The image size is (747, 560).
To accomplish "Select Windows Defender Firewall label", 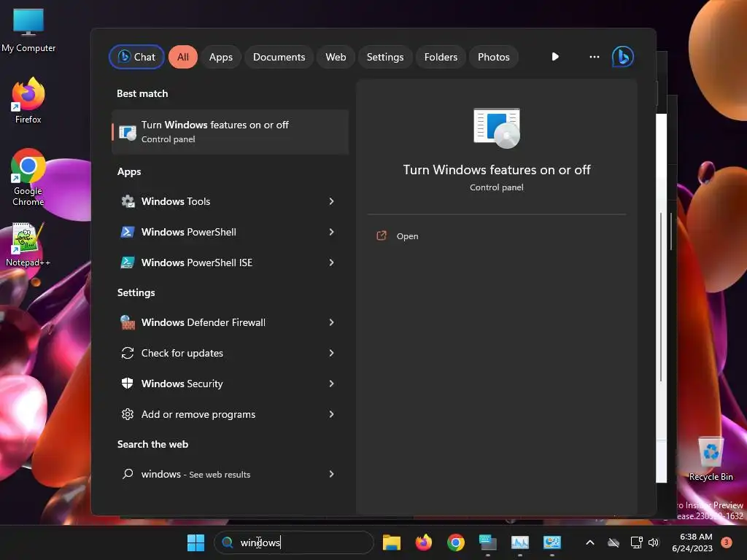I will tap(204, 322).
